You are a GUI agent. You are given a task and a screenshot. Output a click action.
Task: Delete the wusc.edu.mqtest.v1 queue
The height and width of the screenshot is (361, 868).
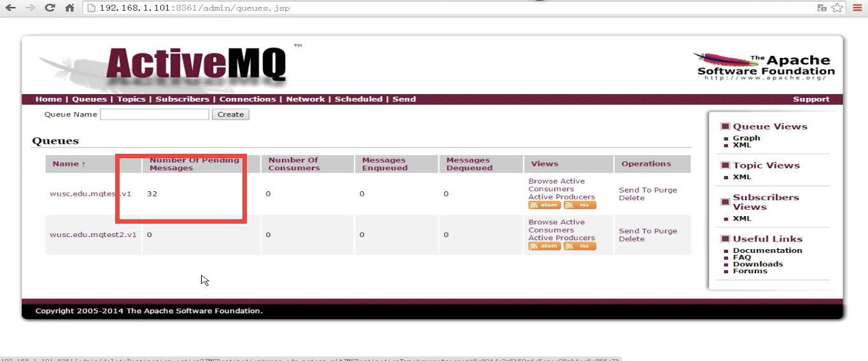(x=631, y=198)
